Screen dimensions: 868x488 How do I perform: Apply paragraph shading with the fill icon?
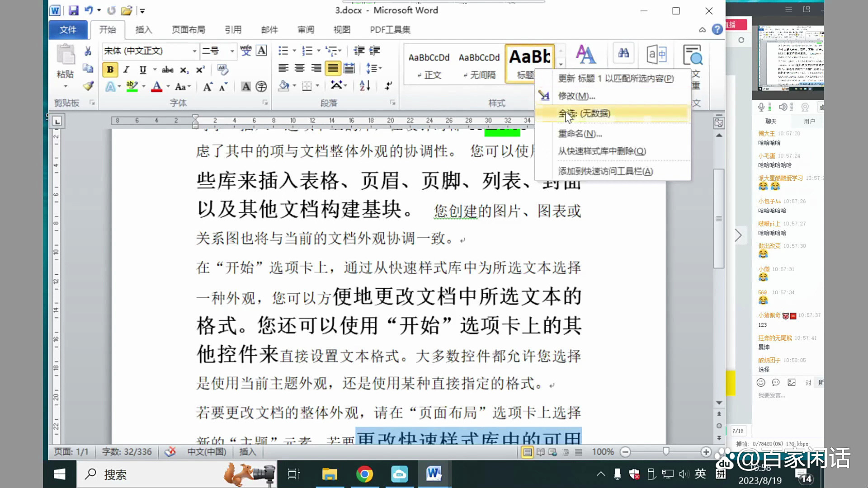click(285, 86)
